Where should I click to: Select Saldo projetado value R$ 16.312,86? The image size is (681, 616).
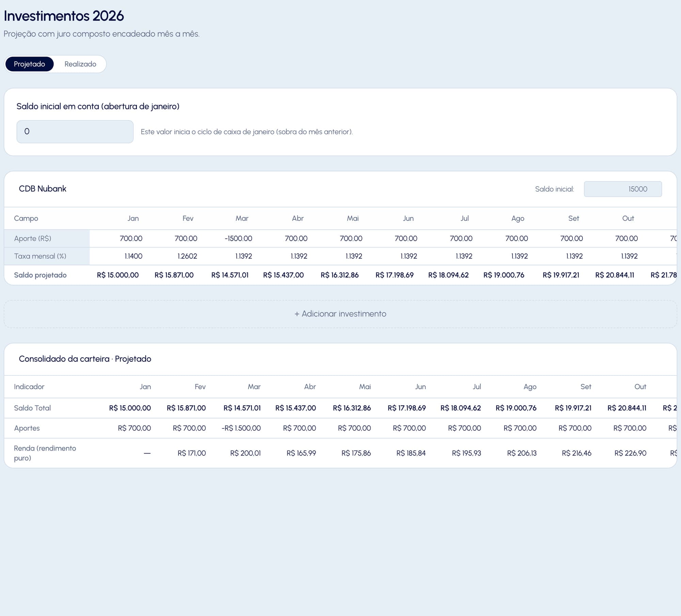(339, 275)
